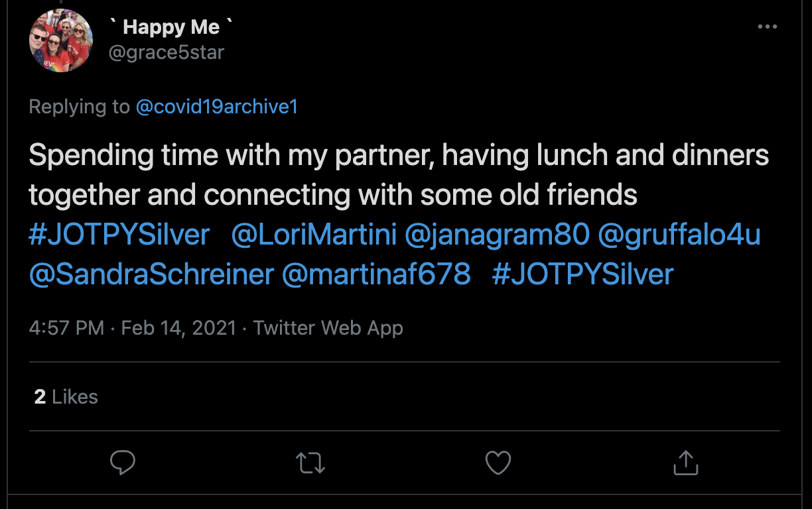Go to the @janagram80 mention
The height and width of the screenshot is (509, 812).
click(497, 235)
